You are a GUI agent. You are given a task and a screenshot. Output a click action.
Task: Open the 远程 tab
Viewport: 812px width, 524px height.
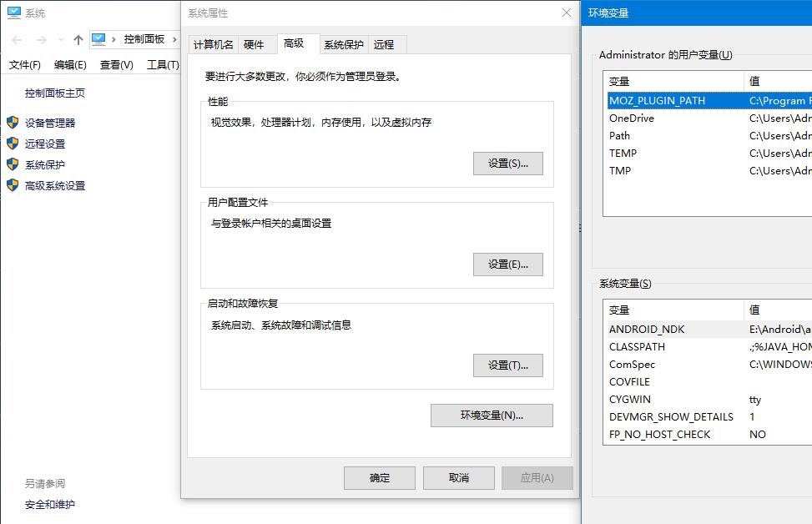coord(384,44)
